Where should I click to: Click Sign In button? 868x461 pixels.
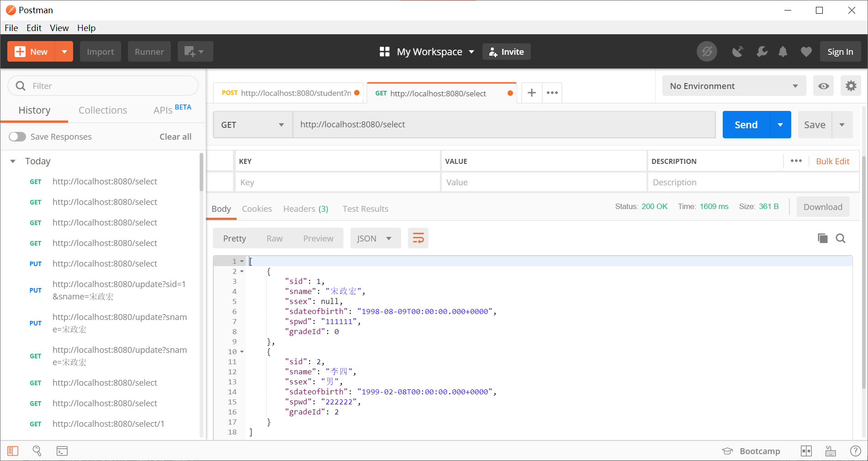coord(840,52)
